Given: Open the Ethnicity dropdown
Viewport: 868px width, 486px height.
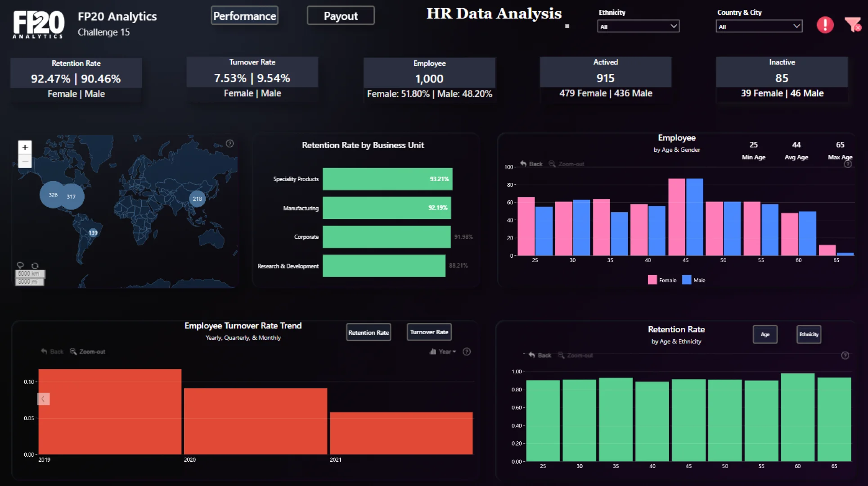Looking at the screenshot, I should 638,27.
